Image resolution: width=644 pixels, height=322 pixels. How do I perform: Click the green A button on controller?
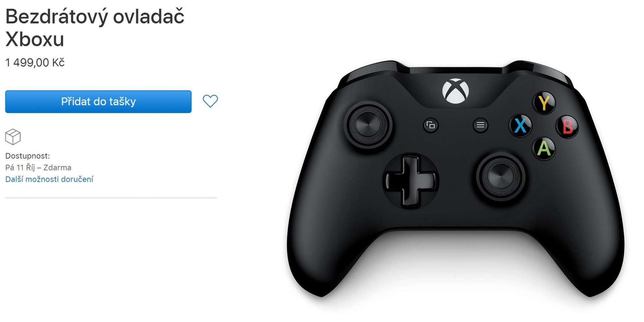(x=544, y=149)
